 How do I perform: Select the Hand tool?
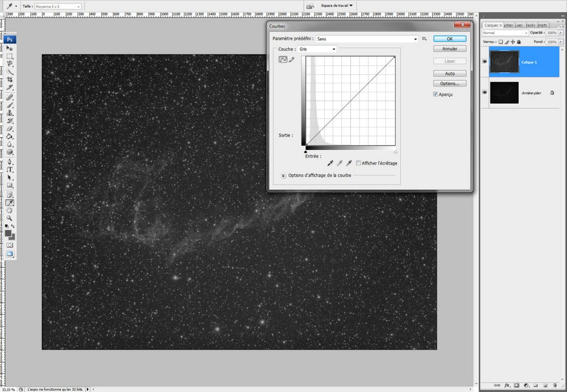[10, 210]
